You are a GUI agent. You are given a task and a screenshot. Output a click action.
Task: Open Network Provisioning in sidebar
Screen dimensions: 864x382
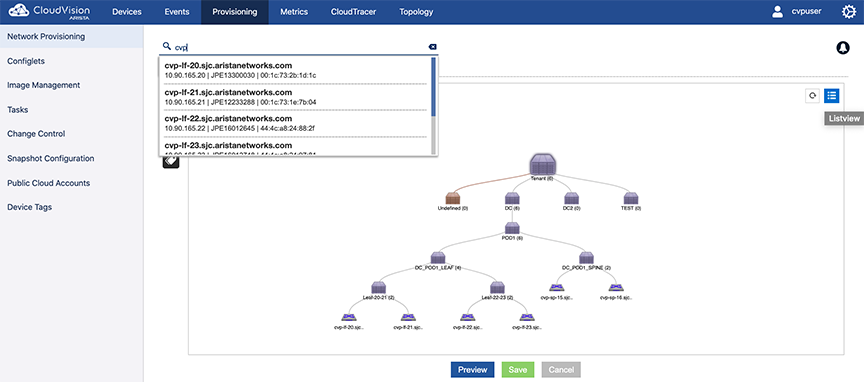pyautogui.click(x=72, y=36)
